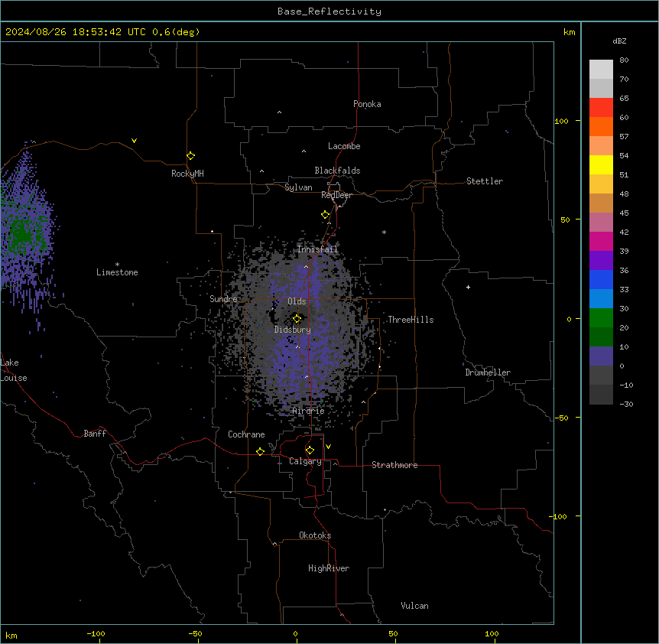Click the Ponoka city label
This screenshot has width=659, height=644.
[367, 104]
